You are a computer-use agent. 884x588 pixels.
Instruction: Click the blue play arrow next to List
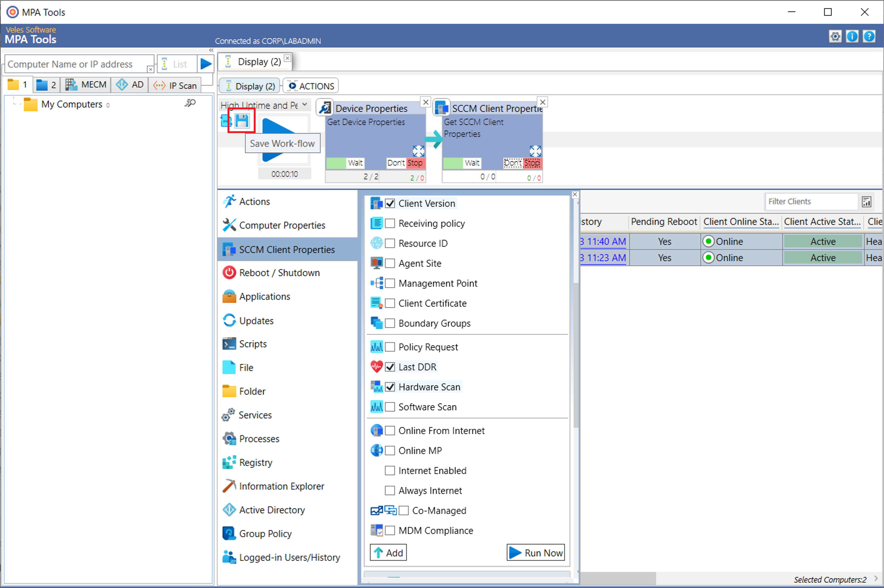coord(206,64)
